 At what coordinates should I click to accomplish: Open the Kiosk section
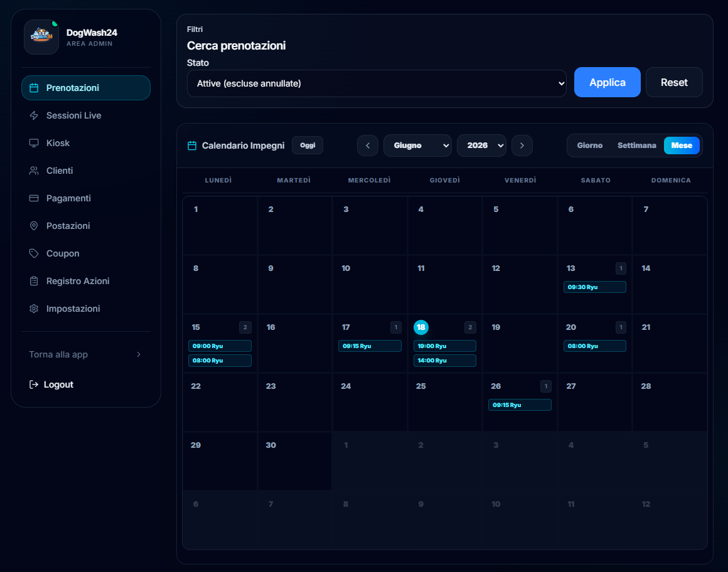(86, 143)
